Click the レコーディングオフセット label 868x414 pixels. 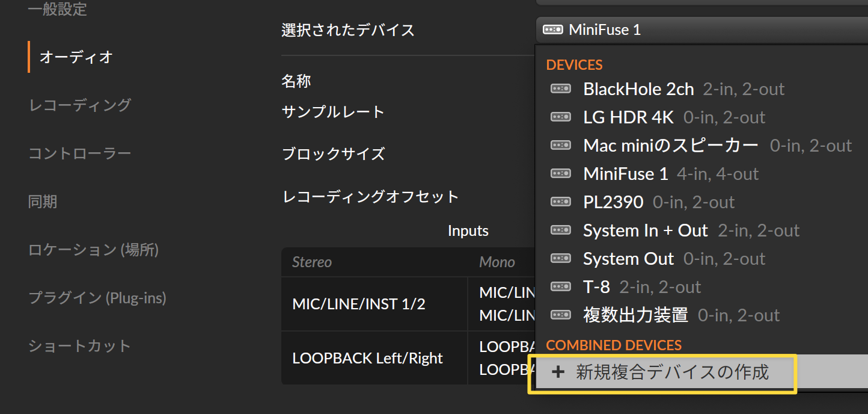tap(370, 196)
